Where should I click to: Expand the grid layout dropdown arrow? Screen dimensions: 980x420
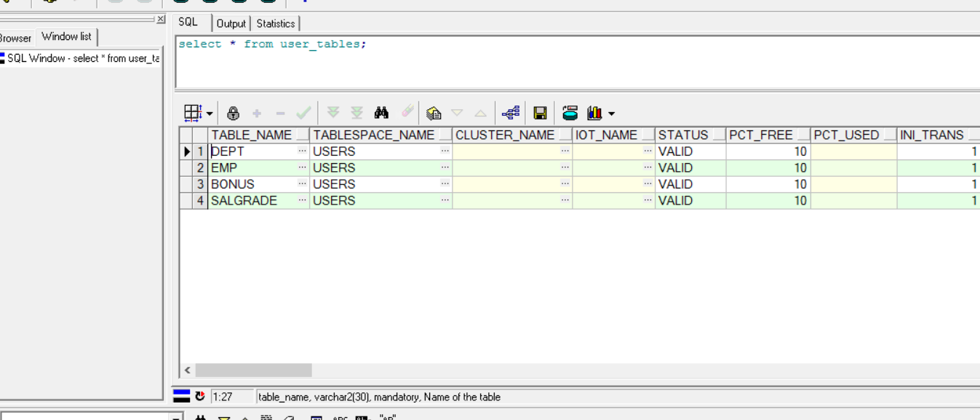pyautogui.click(x=210, y=114)
